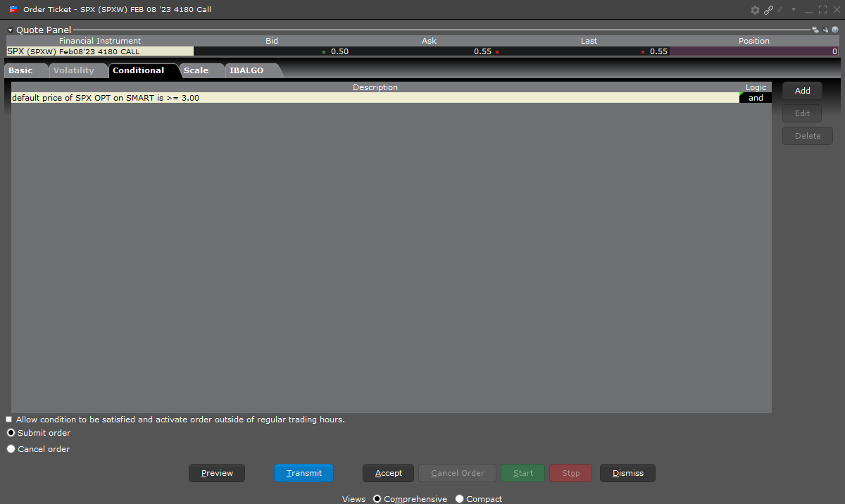This screenshot has height=504, width=845.
Task: Click the green Start button
Action: coord(523,473)
